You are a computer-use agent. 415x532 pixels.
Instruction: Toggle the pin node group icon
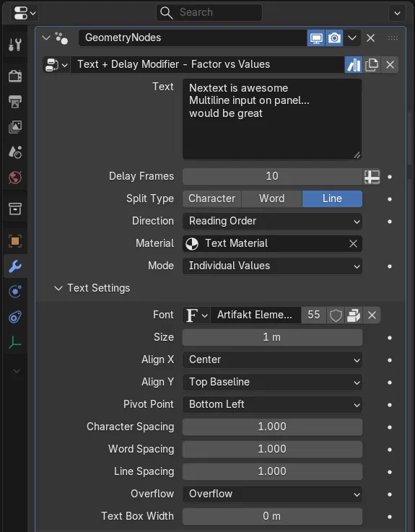(x=354, y=64)
